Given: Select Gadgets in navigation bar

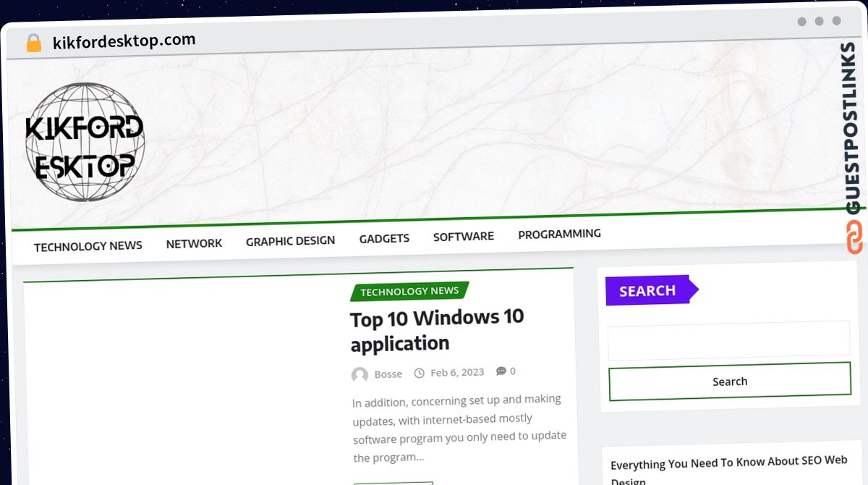Looking at the screenshot, I should pyautogui.click(x=384, y=238).
